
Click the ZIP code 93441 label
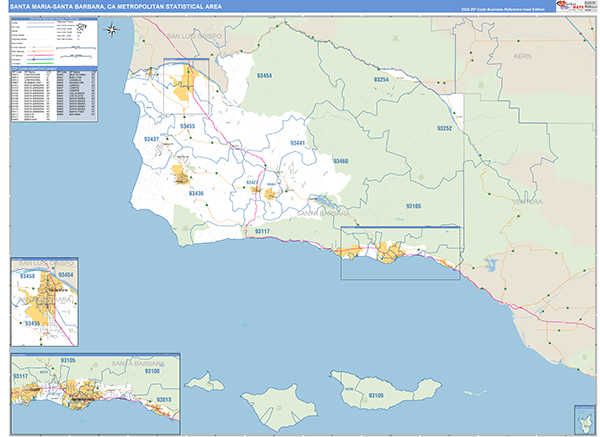(298, 144)
